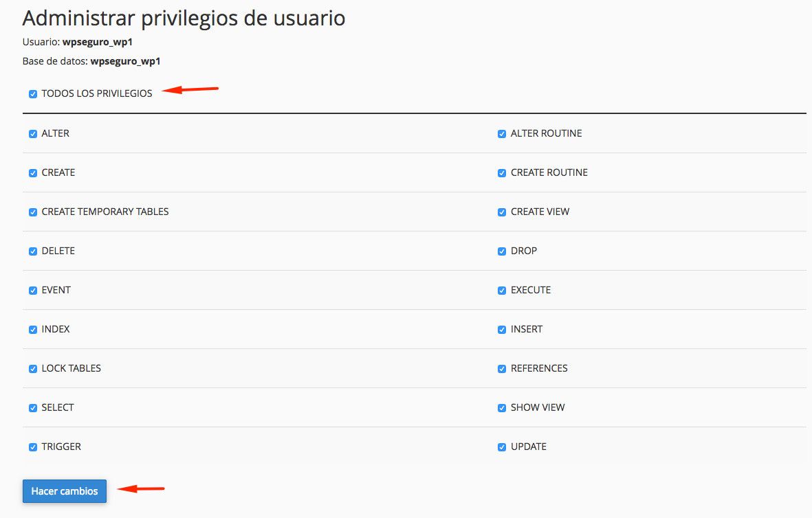812x518 pixels.
Task: Toggle the SELECT privilege checkbox
Action: point(33,408)
